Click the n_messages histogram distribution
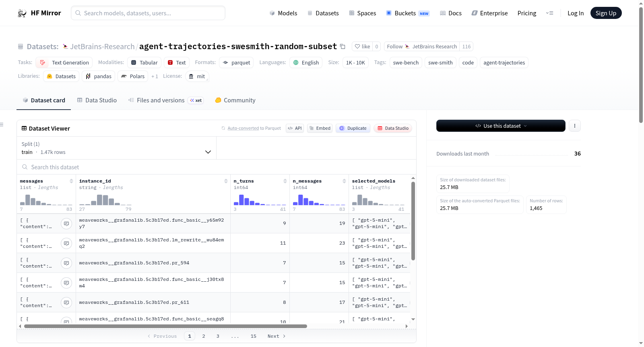Viewport: 644px width, 347px height. (x=319, y=200)
